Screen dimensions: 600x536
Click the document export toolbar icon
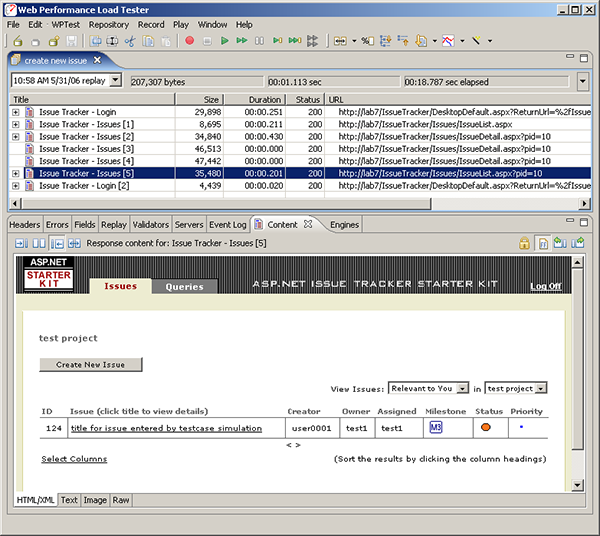click(x=421, y=41)
